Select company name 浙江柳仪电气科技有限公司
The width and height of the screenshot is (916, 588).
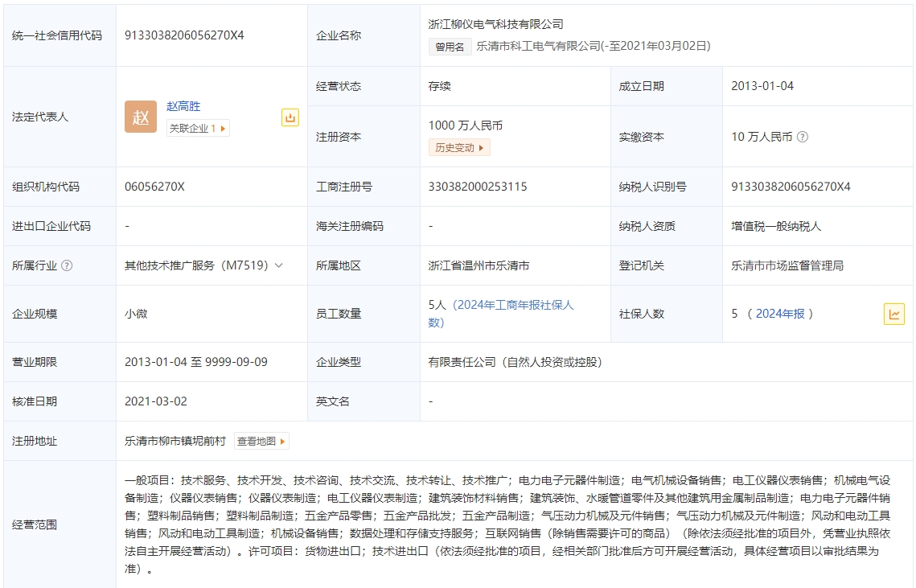(495, 24)
